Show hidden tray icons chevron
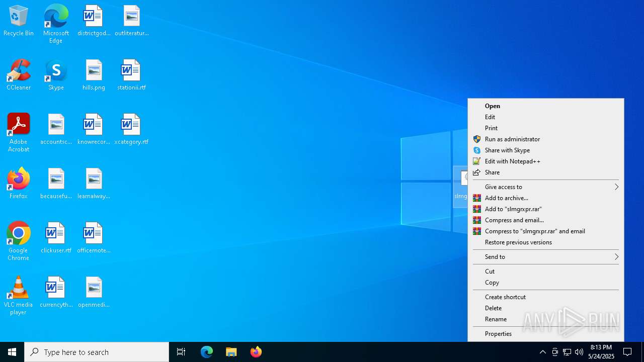The image size is (644, 362). click(x=542, y=352)
